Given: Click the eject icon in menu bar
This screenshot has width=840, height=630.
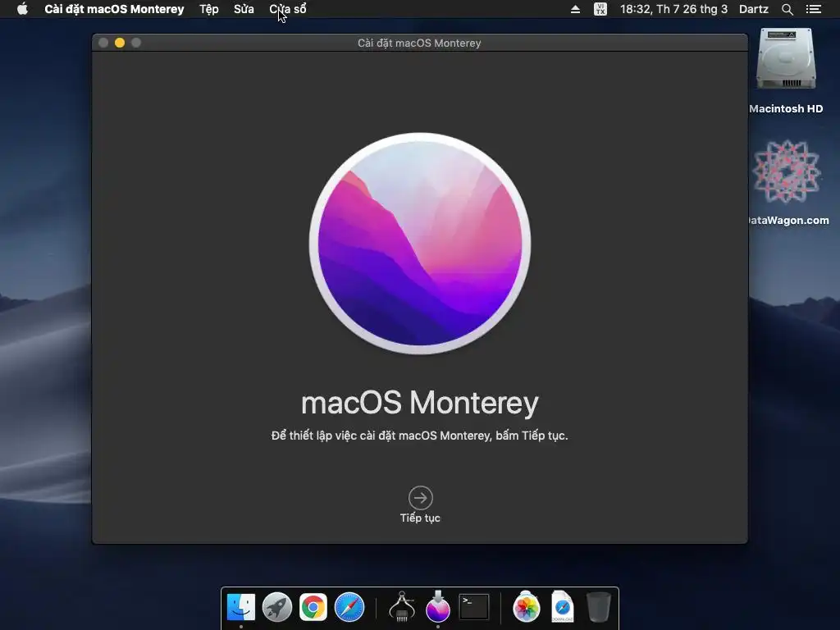Looking at the screenshot, I should (x=575, y=9).
